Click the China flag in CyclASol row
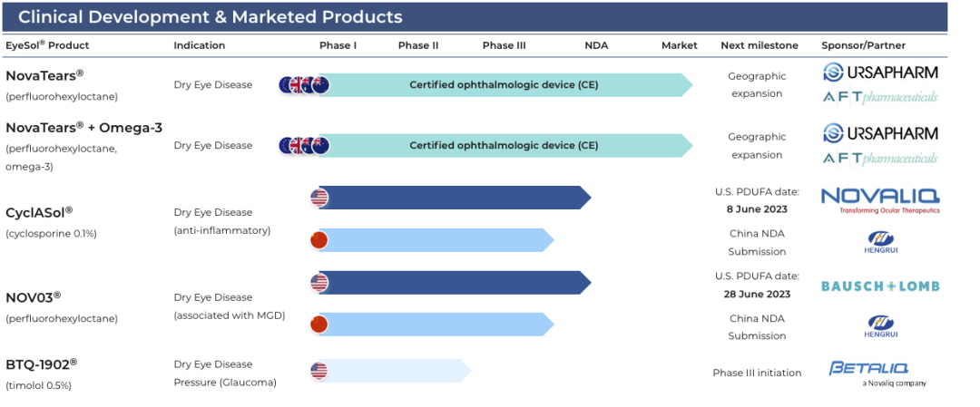 point(319,240)
